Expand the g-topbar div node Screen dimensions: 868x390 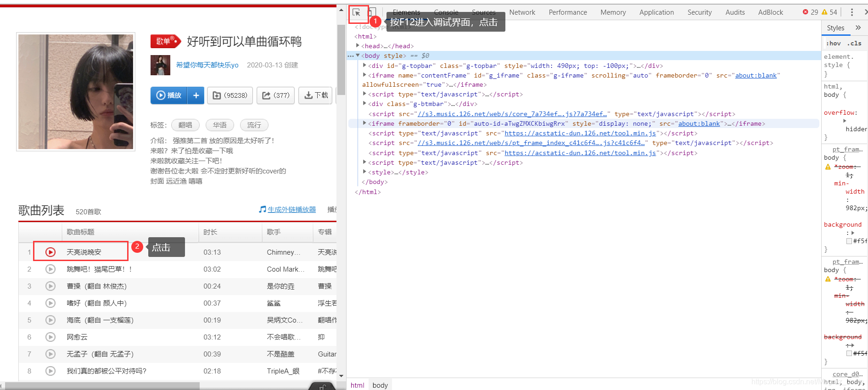[364, 66]
